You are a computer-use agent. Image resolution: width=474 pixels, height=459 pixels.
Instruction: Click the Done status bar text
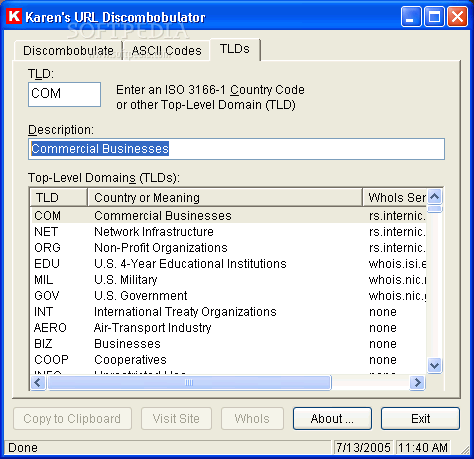23,448
